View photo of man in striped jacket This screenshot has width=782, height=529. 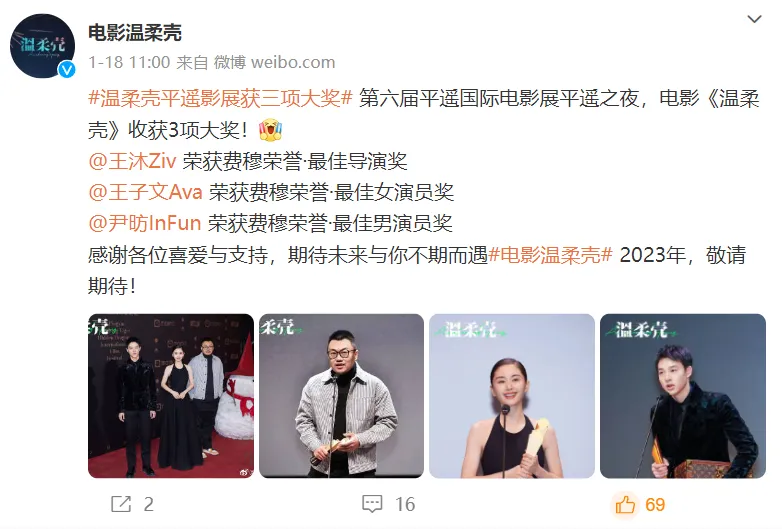(x=342, y=396)
